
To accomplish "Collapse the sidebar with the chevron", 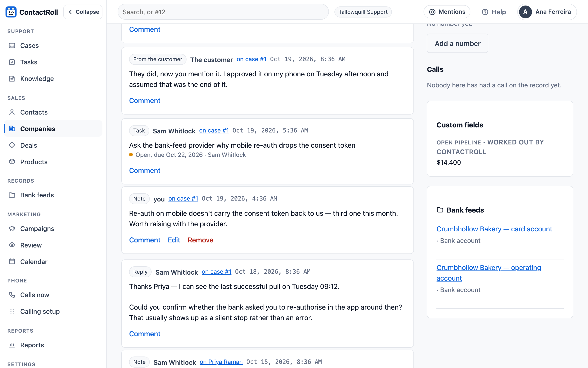I will (x=83, y=12).
